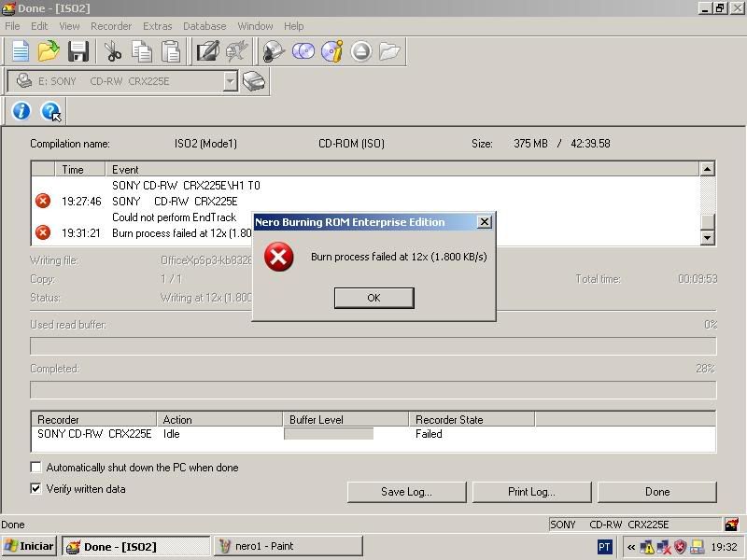The height and width of the screenshot is (560, 747).
Task: Open the E: SONY CD-RW recorder dropdown
Action: pos(230,81)
